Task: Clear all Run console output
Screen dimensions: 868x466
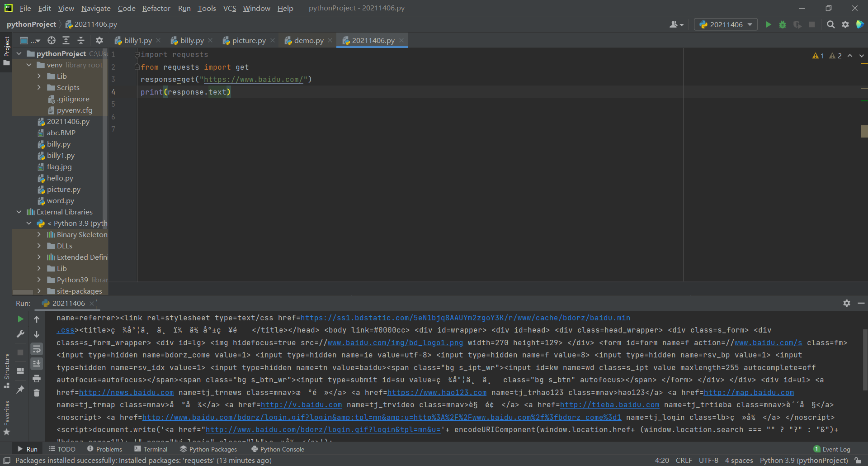Action: (x=37, y=393)
